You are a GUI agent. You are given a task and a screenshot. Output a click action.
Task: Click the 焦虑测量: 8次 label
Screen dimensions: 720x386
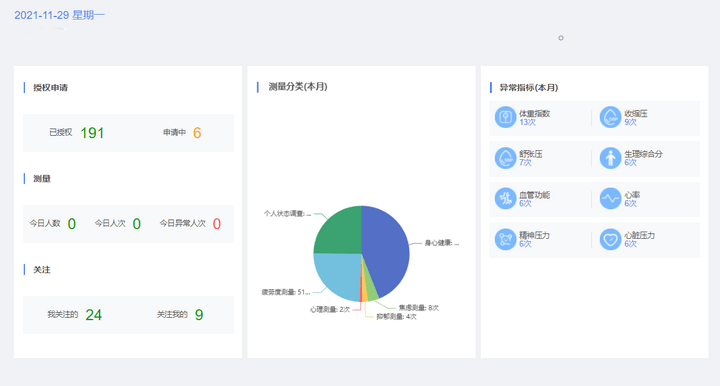pyautogui.click(x=418, y=308)
